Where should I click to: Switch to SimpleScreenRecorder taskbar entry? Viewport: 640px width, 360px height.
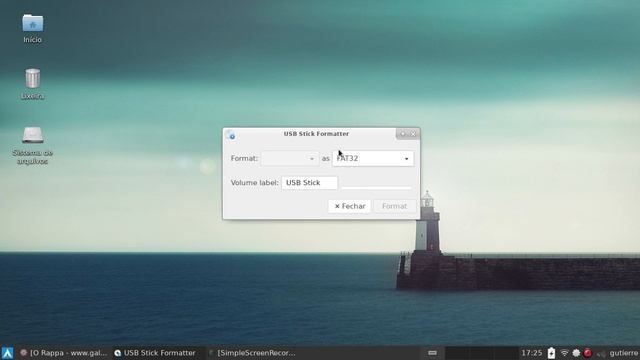click(252, 353)
